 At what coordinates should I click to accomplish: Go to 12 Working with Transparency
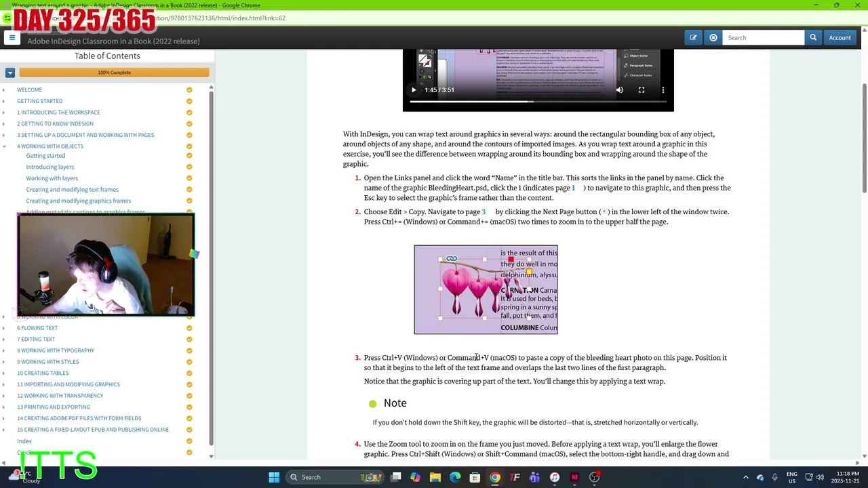point(60,396)
